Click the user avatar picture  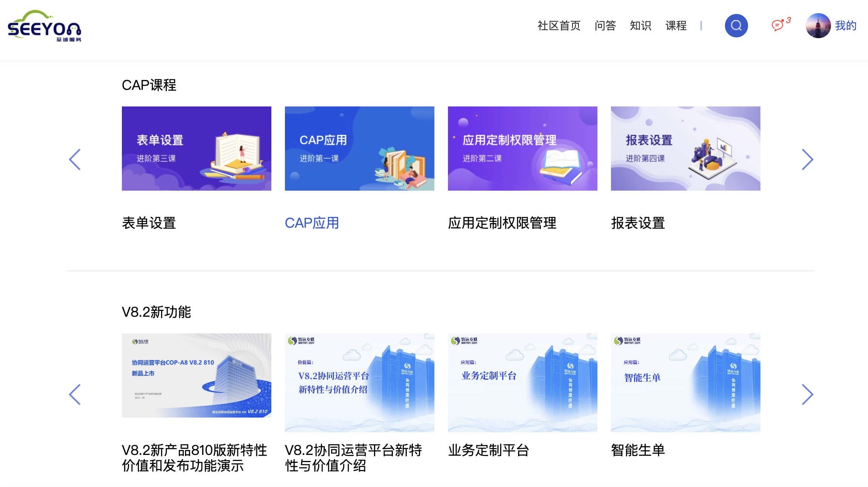[x=818, y=26]
